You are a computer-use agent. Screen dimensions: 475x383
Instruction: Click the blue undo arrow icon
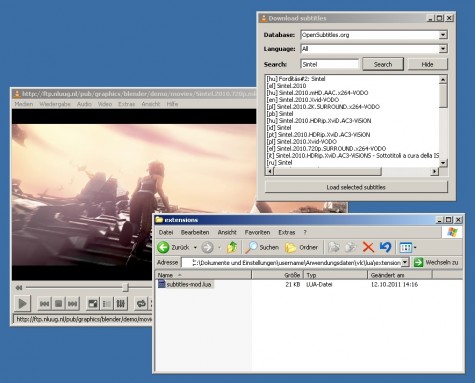tap(385, 247)
